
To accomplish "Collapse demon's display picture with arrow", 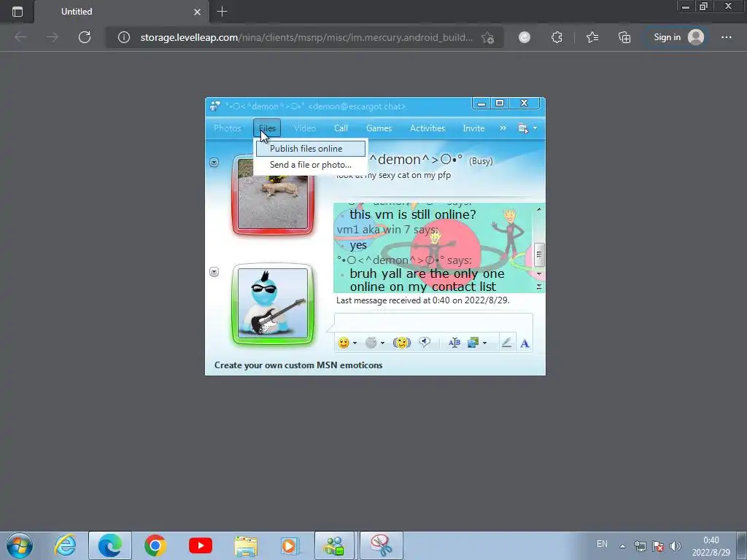I will pyautogui.click(x=214, y=163).
